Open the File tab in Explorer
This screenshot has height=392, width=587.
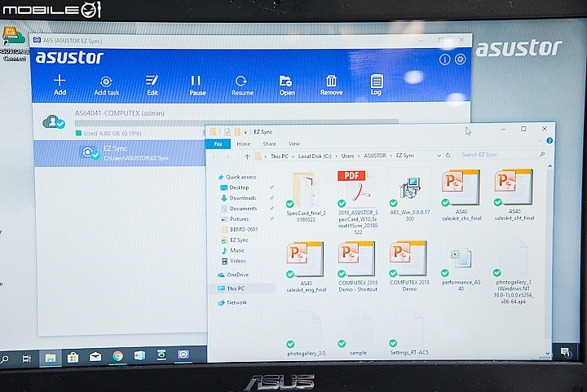coord(218,144)
